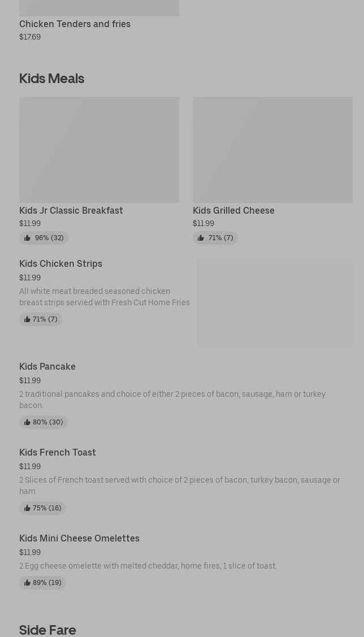Click thumbs-up icon under Kids Chicken Strips
This screenshot has width=364, height=637.
27,319
